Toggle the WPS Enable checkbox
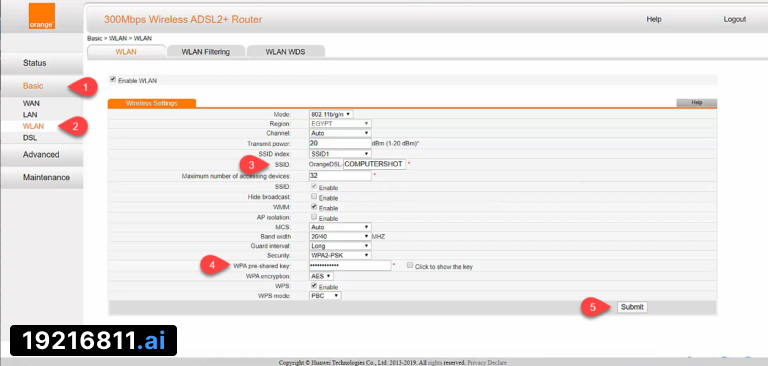This screenshot has width=768, height=366. 314,285
